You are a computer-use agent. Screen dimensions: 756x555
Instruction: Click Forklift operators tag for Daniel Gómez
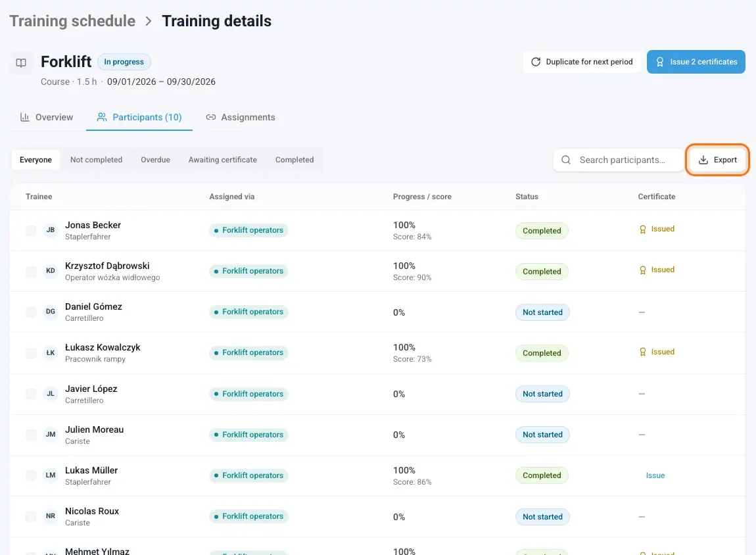tap(248, 312)
